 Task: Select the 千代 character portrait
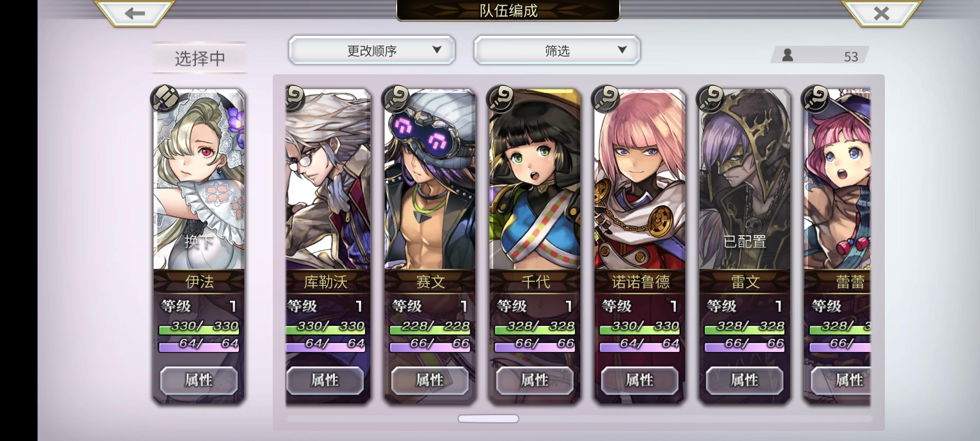pos(535,180)
